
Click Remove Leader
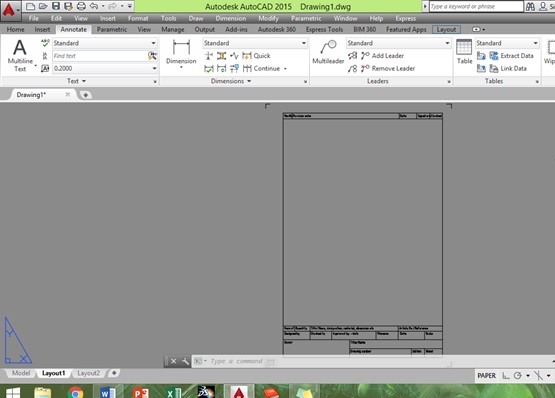tap(388, 68)
